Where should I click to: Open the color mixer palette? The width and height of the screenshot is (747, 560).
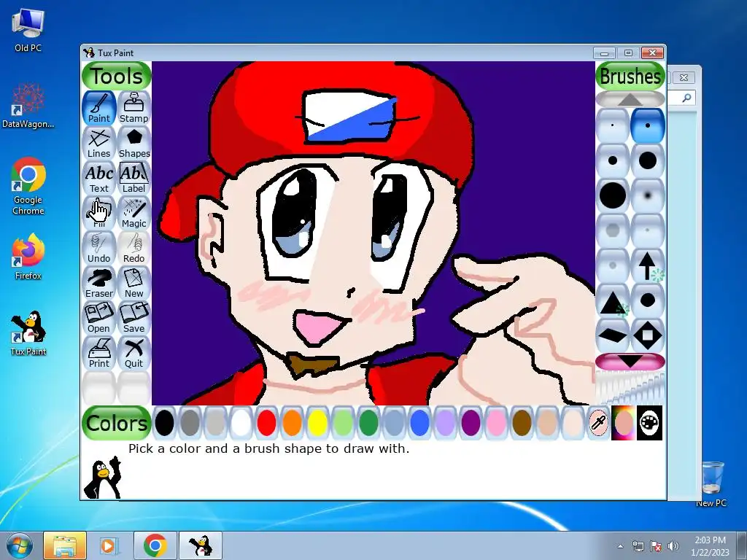point(649,423)
